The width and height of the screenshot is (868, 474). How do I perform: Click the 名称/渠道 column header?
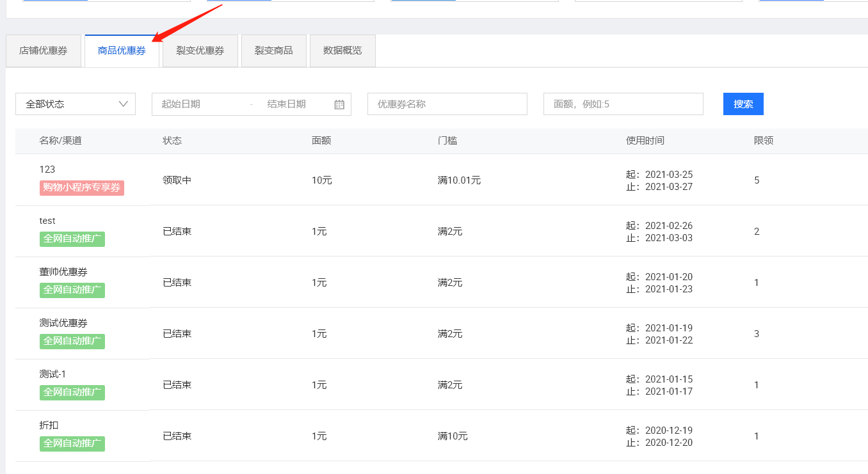pyautogui.click(x=60, y=141)
